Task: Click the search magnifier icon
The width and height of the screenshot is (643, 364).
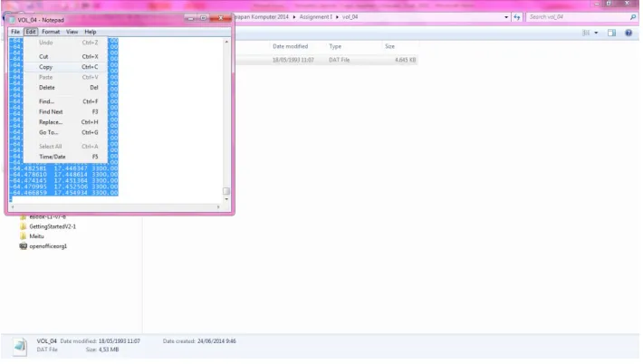Action: (x=633, y=17)
